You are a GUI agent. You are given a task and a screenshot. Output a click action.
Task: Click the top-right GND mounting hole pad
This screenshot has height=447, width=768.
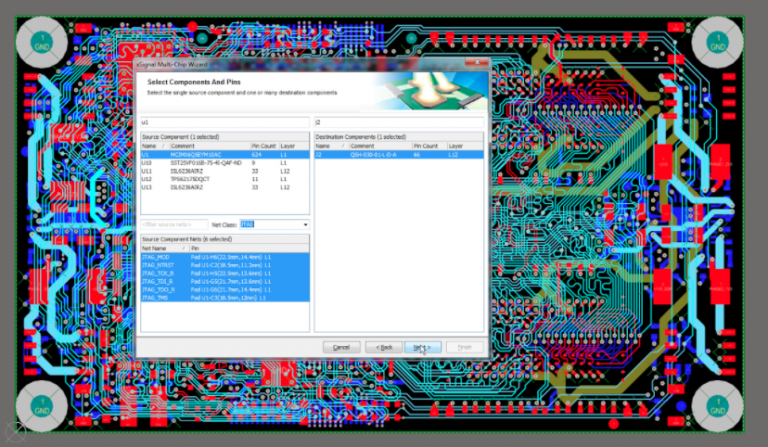[x=716, y=42]
